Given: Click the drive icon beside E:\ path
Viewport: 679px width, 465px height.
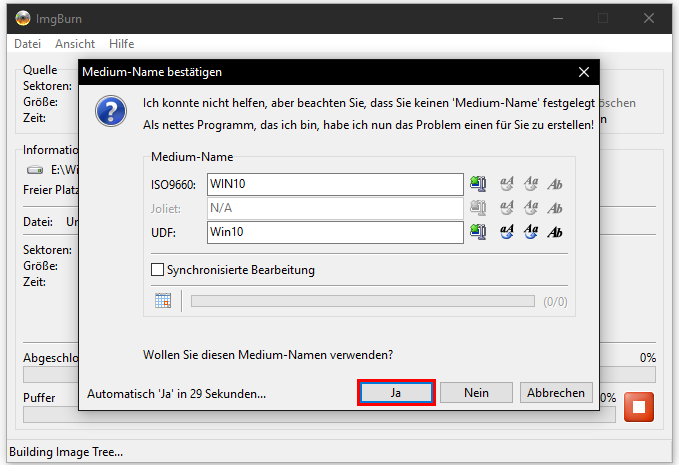Looking at the screenshot, I should [x=35, y=170].
